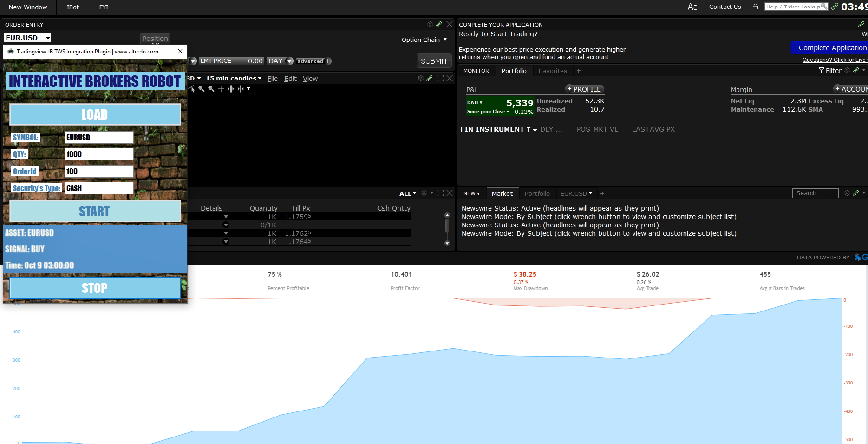Open the chart View menu
868x444 pixels.
310,79
